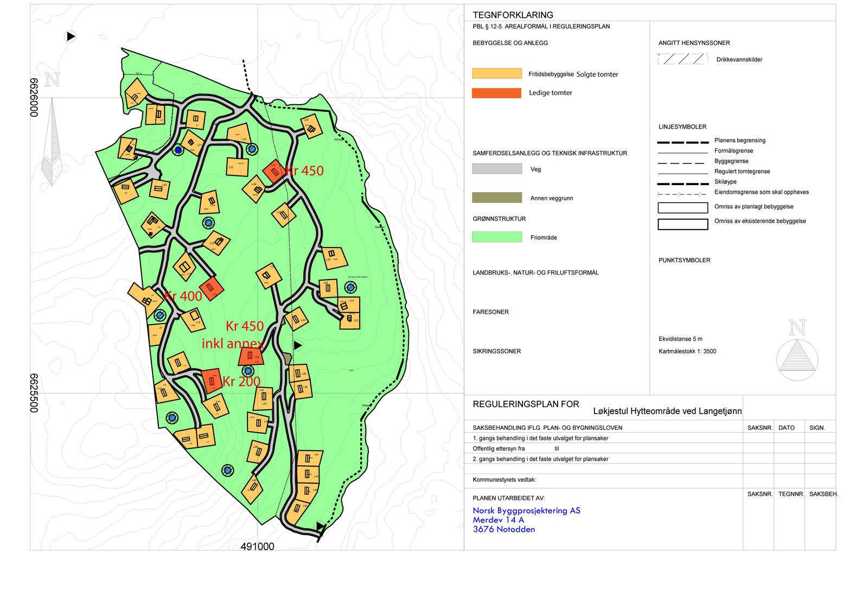Click '1. gangs behandling' table row
This screenshot has height=614, width=868.
point(603,438)
